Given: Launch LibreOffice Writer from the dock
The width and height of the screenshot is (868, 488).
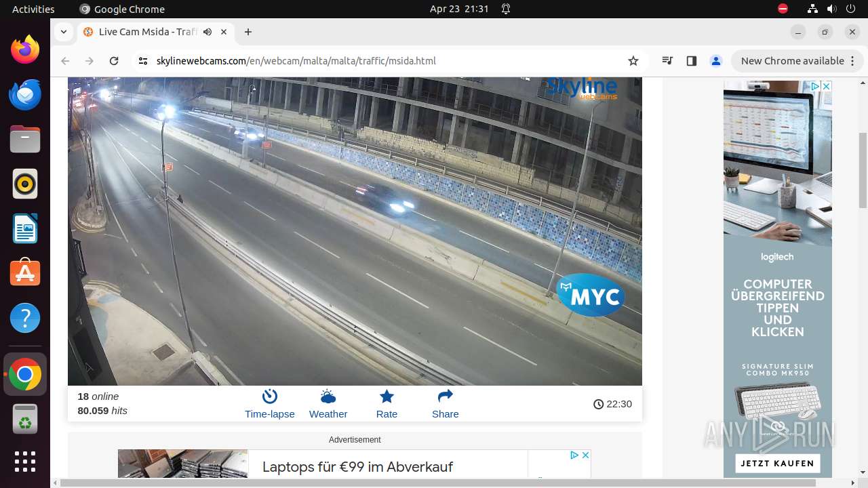Looking at the screenshot, I should pos(25,228).
